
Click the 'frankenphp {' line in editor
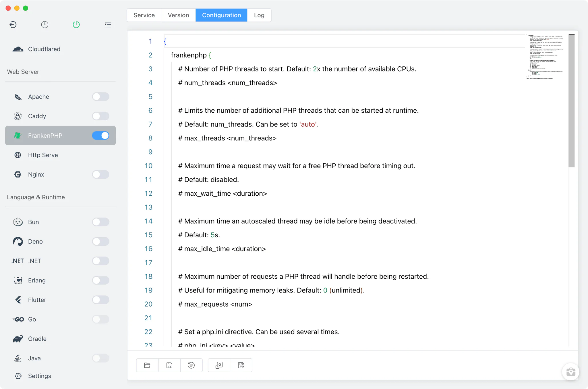pos(191,55)
